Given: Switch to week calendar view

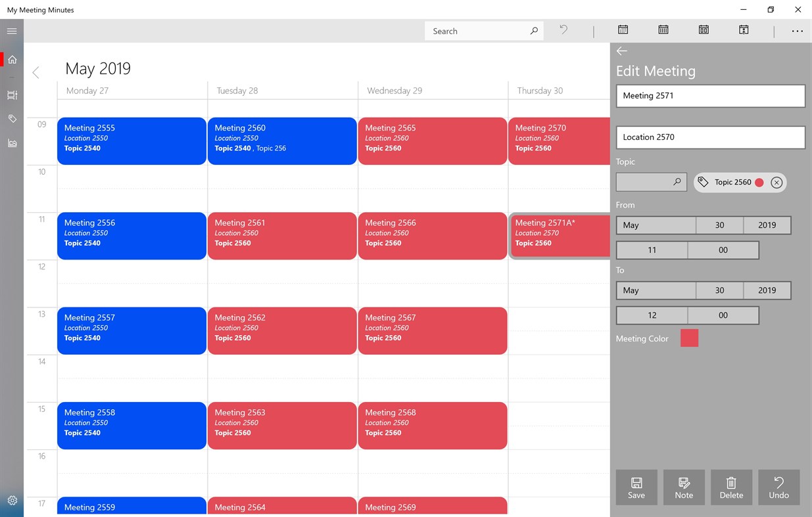Looking at the screenshot, I should click(x=663, y=30).
